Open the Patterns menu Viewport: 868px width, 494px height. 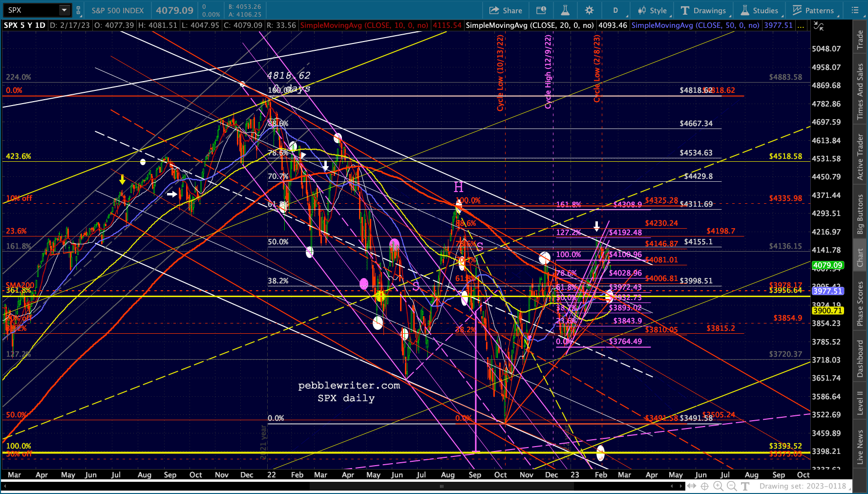click(813, 10)
